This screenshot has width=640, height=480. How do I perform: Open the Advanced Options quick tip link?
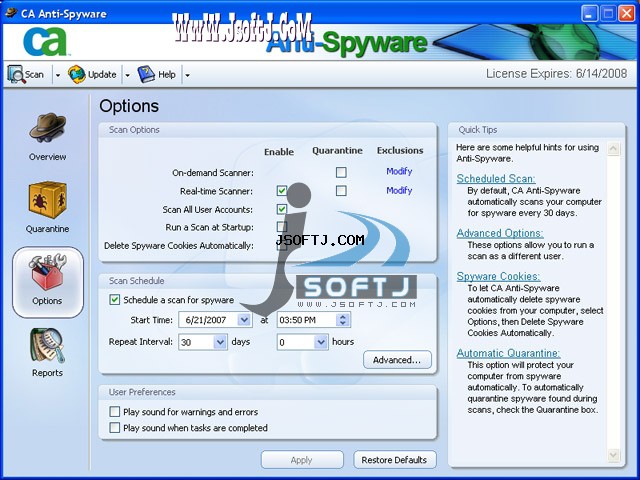tap(500, 233)
